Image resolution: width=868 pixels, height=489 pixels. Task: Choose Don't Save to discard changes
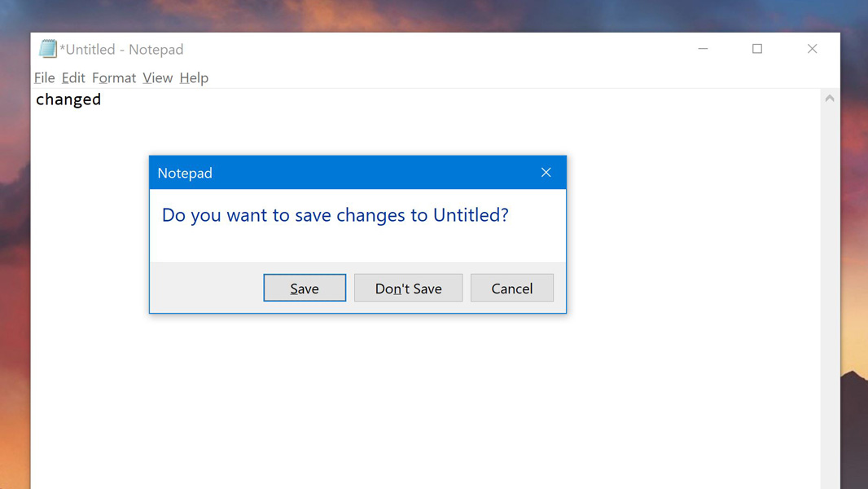(408, 289)
